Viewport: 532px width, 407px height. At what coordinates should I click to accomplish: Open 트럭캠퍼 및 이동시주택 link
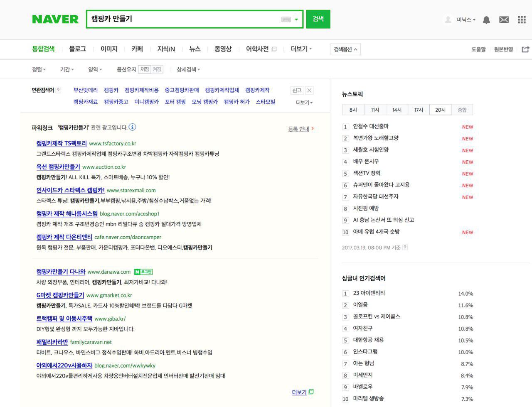tap(64, 319)
